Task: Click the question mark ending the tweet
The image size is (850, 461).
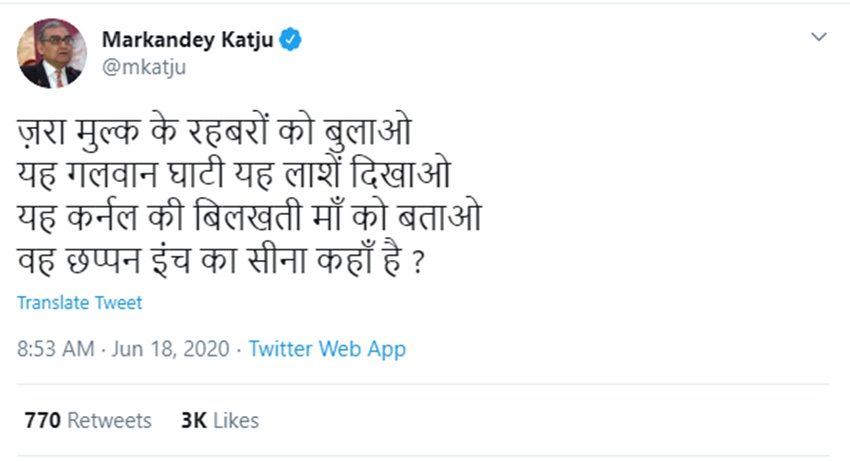Action: [x=415, y=268]
